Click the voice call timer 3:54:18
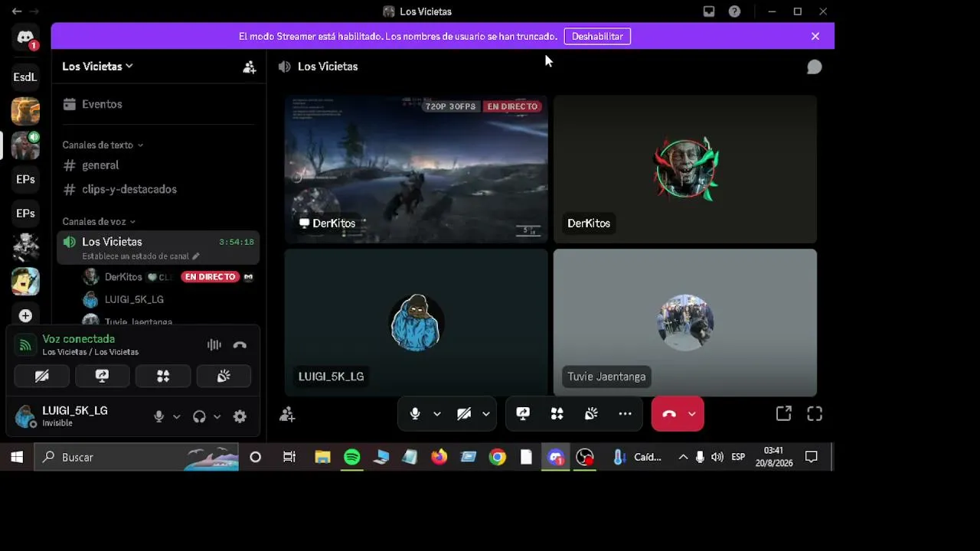 [237, 242]
